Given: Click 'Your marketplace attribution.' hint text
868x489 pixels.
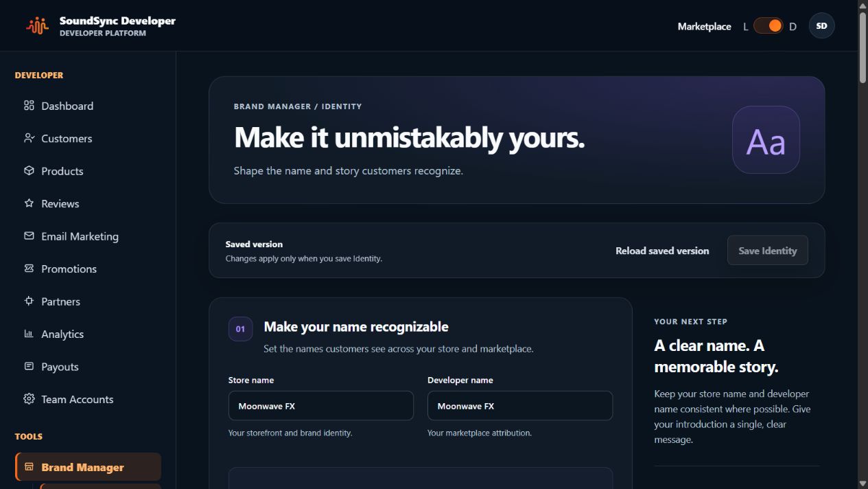Looking at the screenshot, I should (480, 433).
